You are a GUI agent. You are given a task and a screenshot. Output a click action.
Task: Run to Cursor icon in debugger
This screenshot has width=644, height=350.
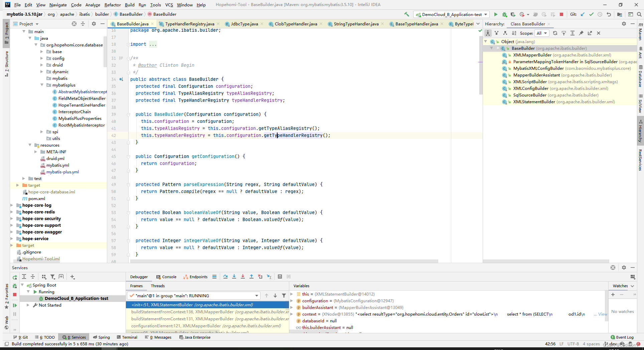(269, 277)
